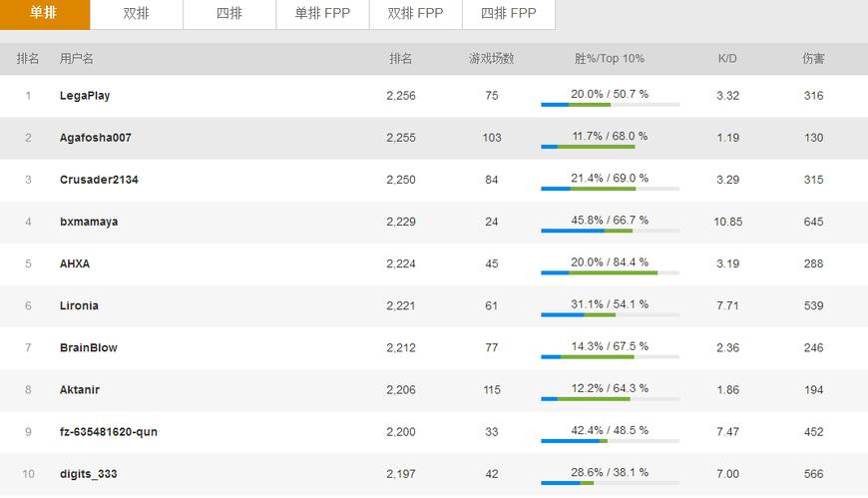Image resolution: width=868 pixels, height=498 pixels.
Task: Click the 胜%/Top 10% column header
Action: click(610, 59)
